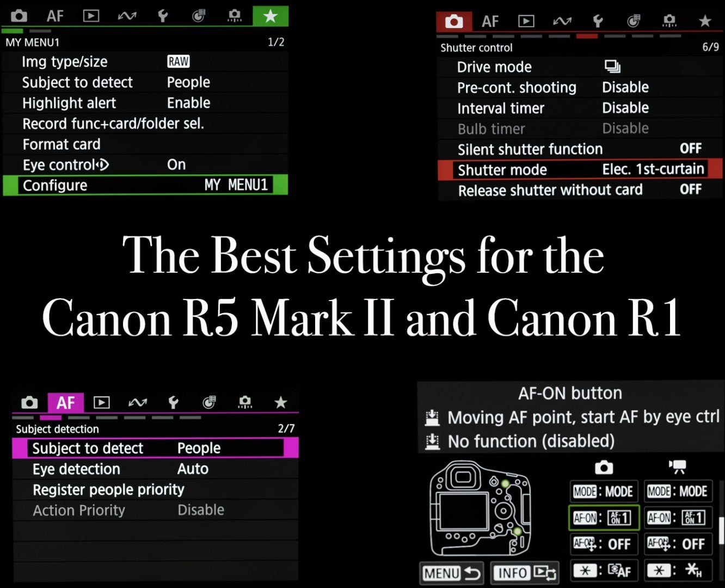Select MODE button in photo column

(603, 492)
